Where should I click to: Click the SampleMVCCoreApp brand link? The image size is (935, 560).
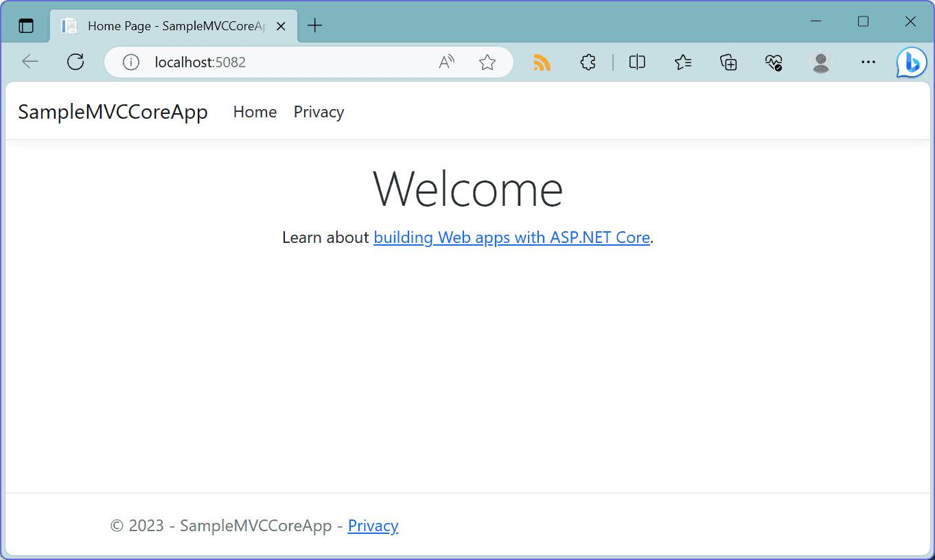tap(113, 112)
